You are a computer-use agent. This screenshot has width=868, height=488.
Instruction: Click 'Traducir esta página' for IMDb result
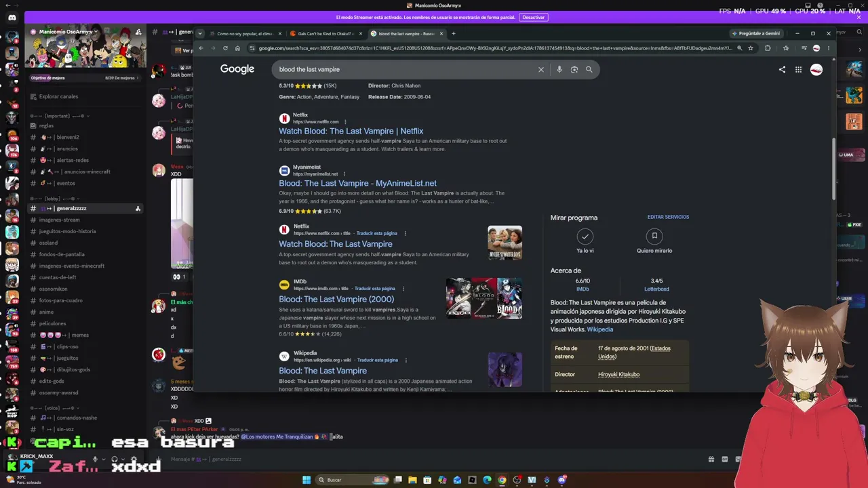(x=375, y=289)
